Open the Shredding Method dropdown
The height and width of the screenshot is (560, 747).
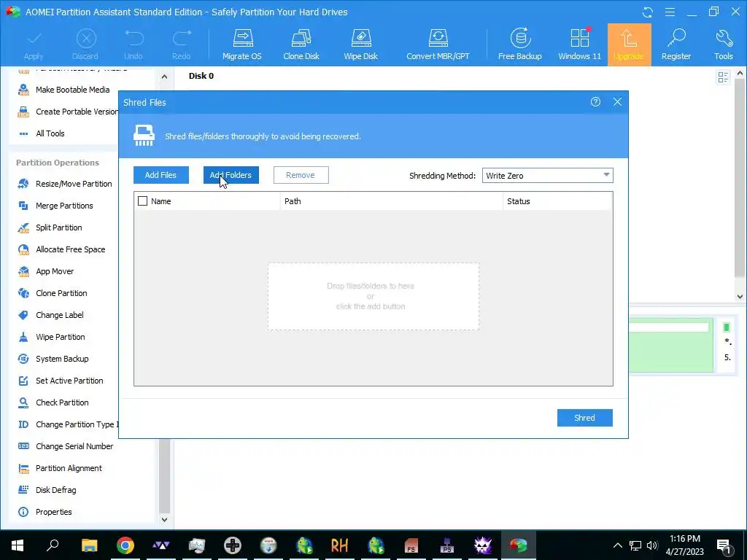click(547, 176)
